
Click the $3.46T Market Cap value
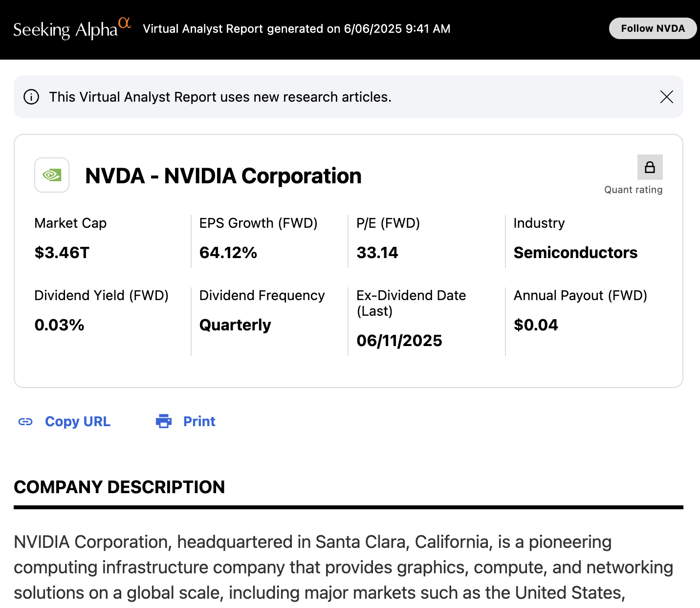click(62, 253)
